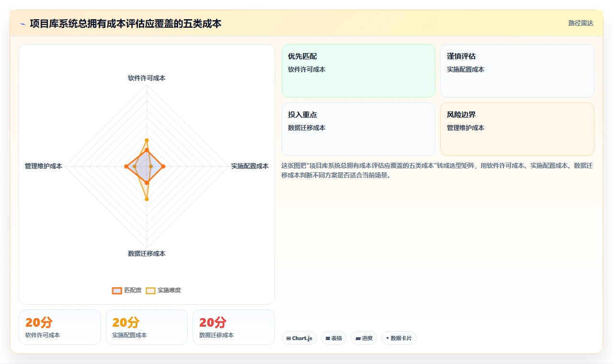This screenshot has height=364, width=613.
Task: Click the left orange data point on the radar
Action: point(126,166)
